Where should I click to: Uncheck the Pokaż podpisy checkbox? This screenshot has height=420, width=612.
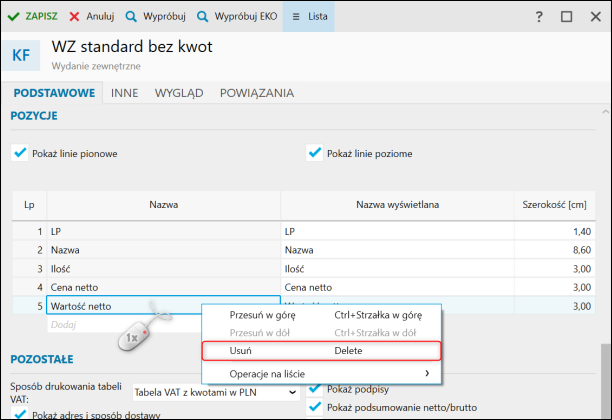coord(315,388)
